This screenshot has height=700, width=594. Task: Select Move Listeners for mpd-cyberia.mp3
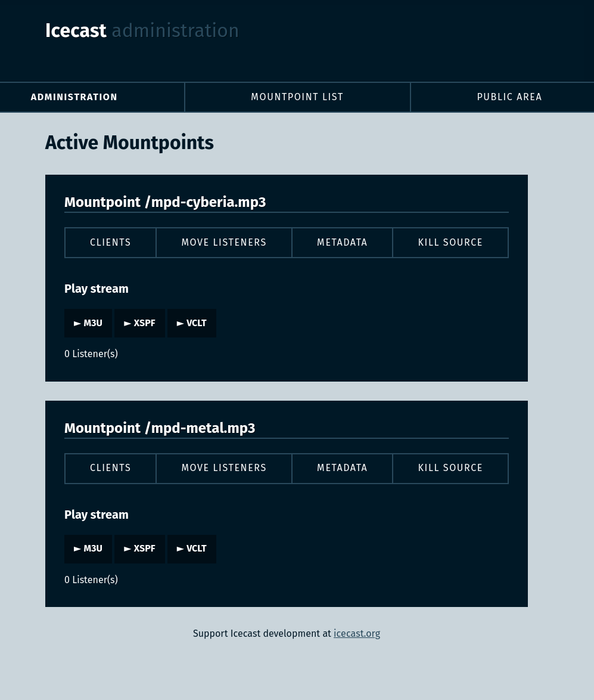point(224,243)
